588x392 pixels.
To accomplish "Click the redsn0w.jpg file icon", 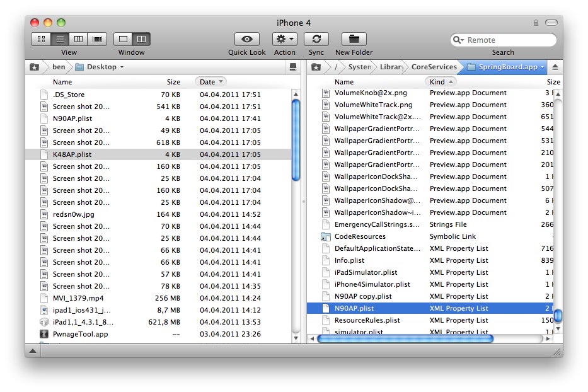I will [x=44, y=214].
